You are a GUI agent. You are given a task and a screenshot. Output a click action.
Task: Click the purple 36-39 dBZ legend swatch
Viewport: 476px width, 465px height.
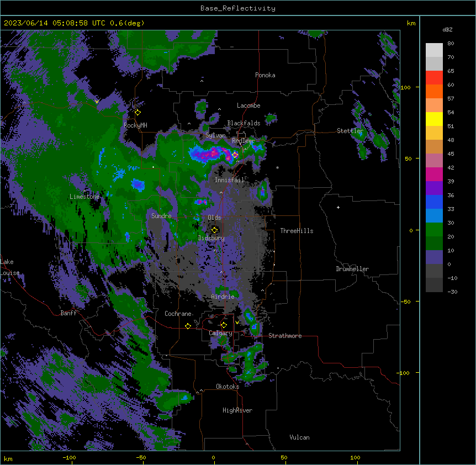434,188
